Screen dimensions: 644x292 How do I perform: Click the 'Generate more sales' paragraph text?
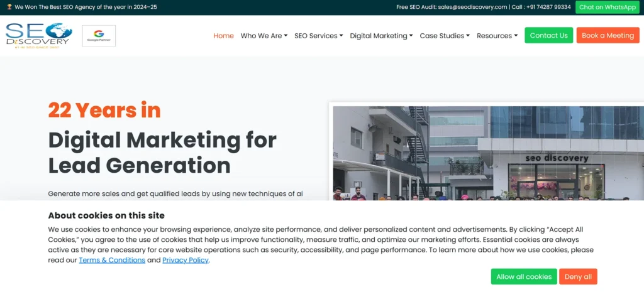point(175,193)
